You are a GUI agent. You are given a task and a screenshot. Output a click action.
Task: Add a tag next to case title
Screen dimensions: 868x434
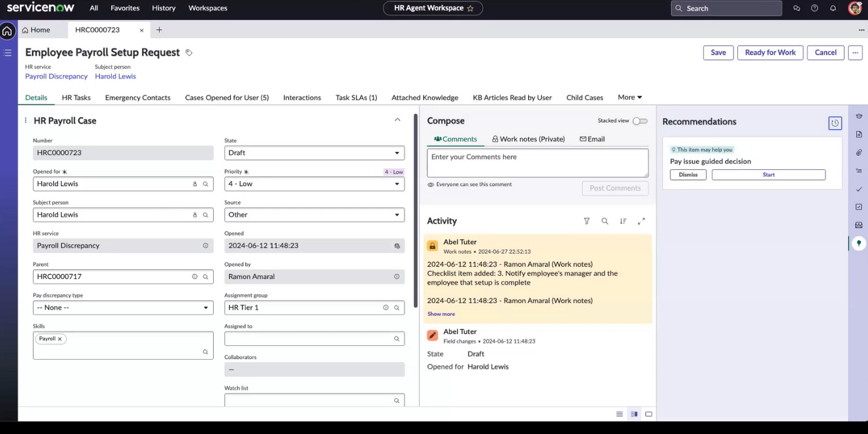[x=189, y=53]
